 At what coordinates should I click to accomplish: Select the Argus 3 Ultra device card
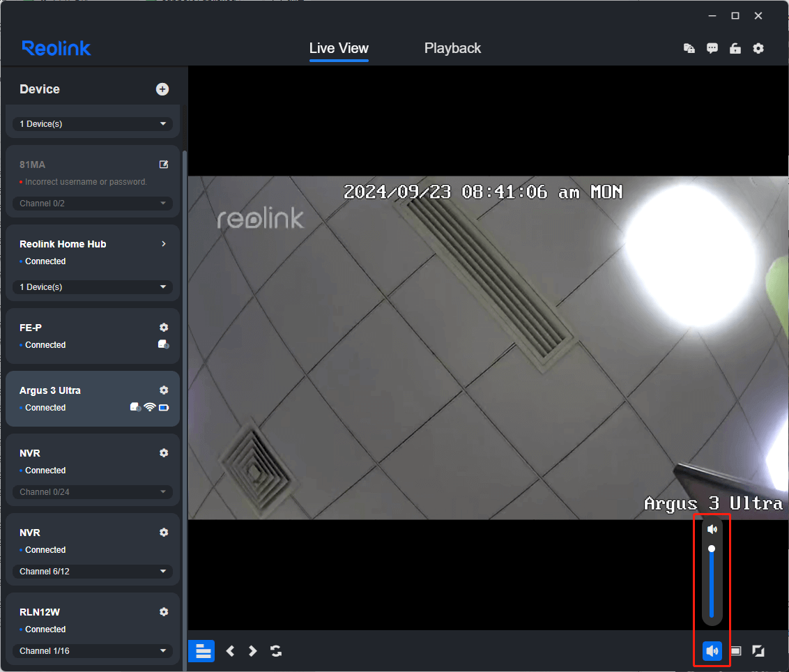click(x=93, y=399)
